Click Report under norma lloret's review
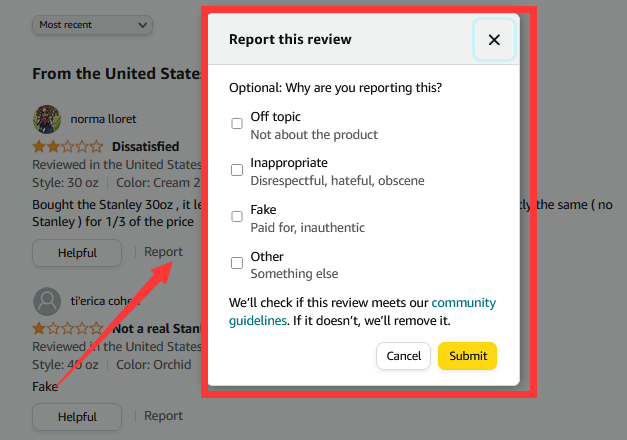 click(163, 252)
